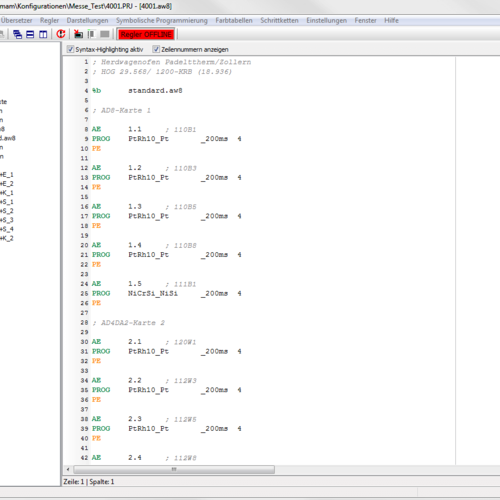The image size is (500, 500).
Task: Click line number 28 in the gutter
Action: tap(84, 323)
